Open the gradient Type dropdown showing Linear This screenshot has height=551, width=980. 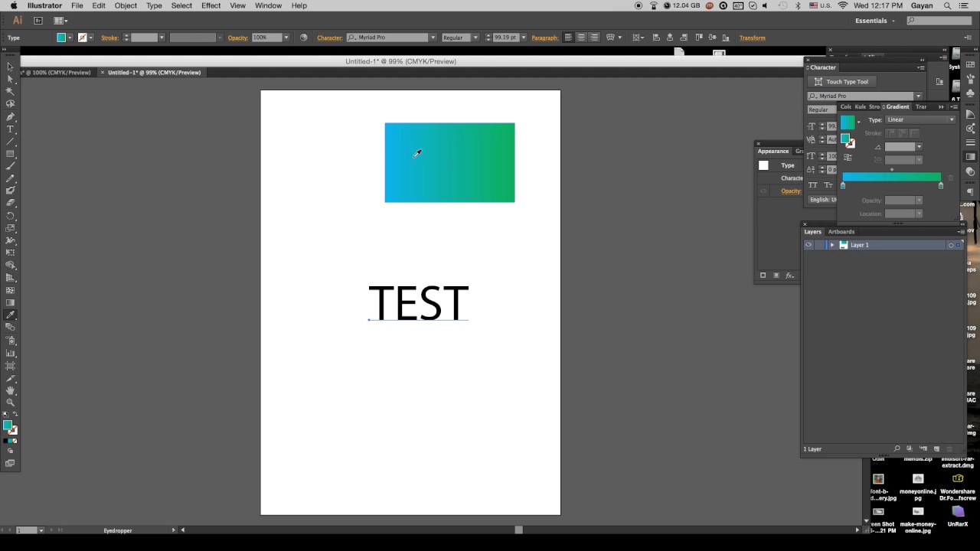(920, 120)
